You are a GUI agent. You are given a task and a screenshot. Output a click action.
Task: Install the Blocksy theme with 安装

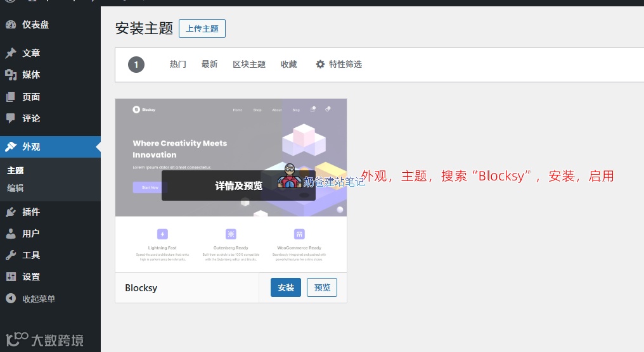coord(286,287)
